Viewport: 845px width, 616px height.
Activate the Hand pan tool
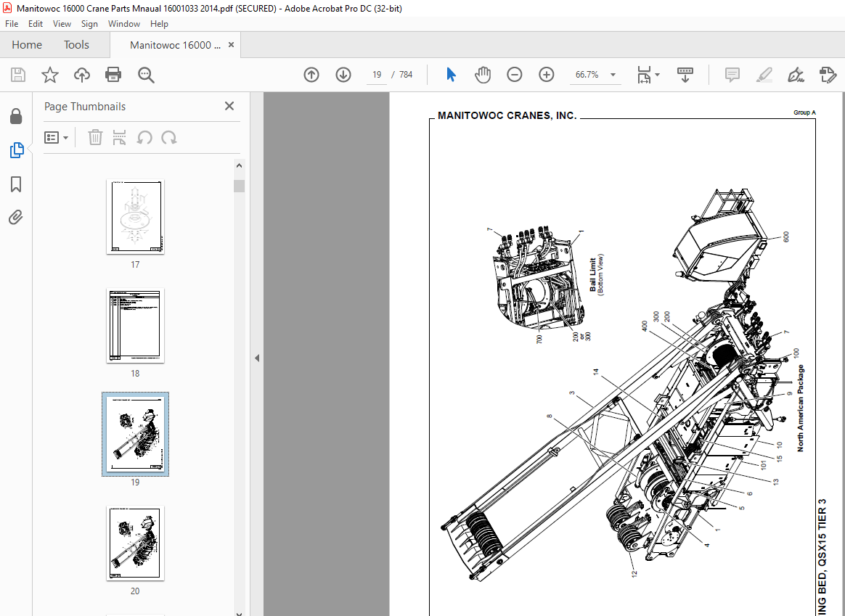click(483, 75)
